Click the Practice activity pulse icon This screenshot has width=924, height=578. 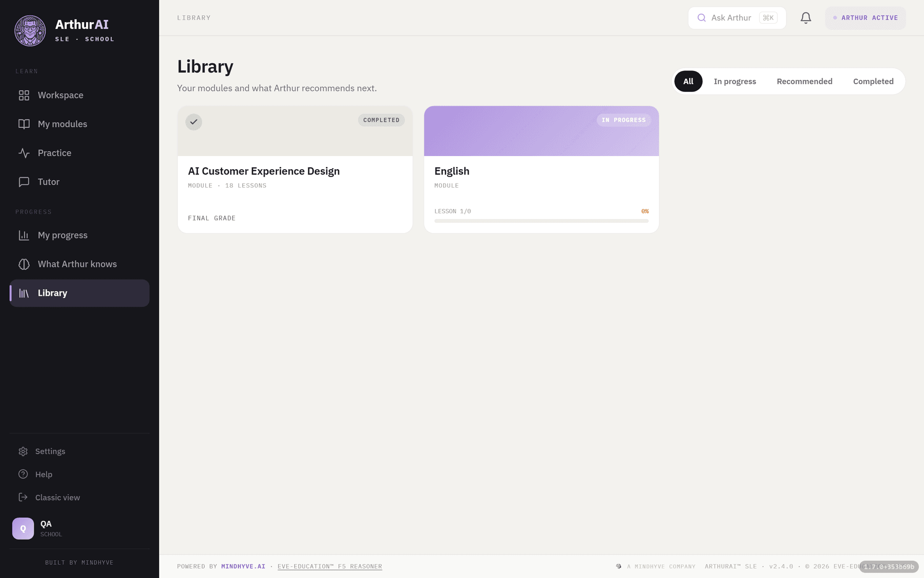24,153
